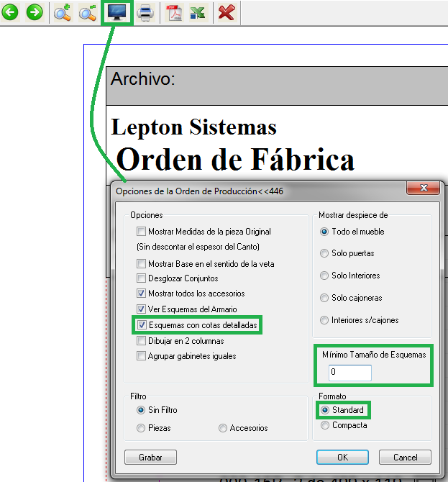Zoom out with the magnifier minus icon

[x=88, y=13]
